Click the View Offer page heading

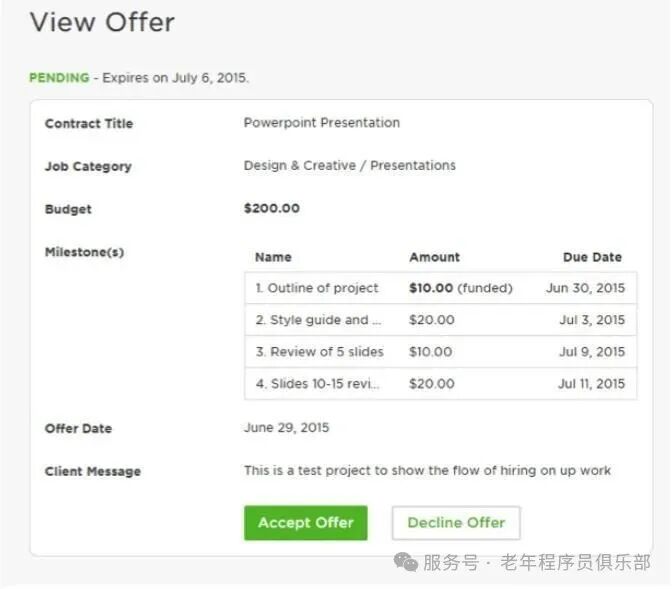(102, 23)
